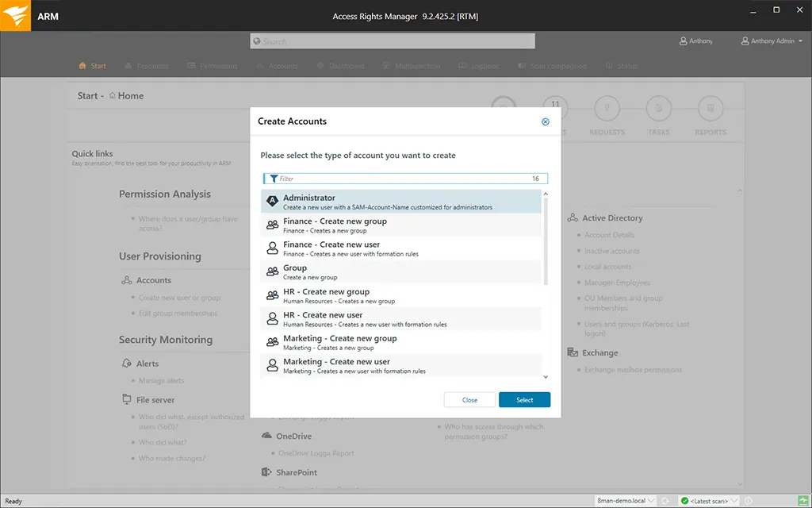
Task: Click into the Filter text field
Action: coord(400,179)
